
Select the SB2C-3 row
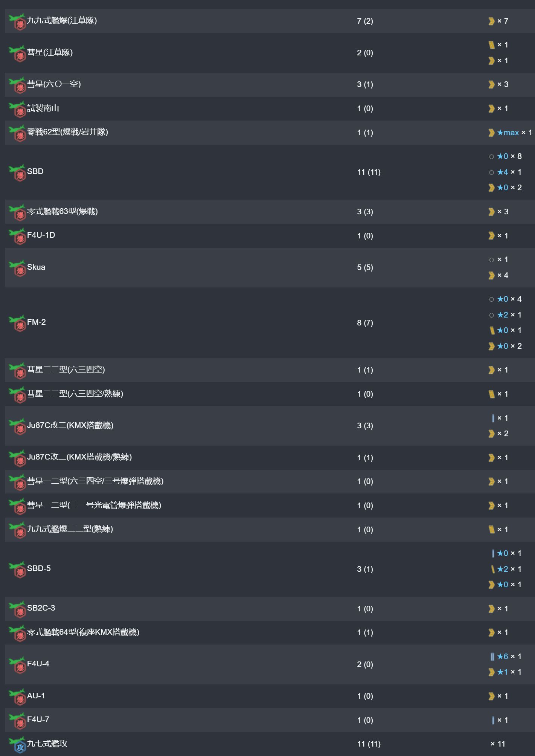tap(270, 608)
